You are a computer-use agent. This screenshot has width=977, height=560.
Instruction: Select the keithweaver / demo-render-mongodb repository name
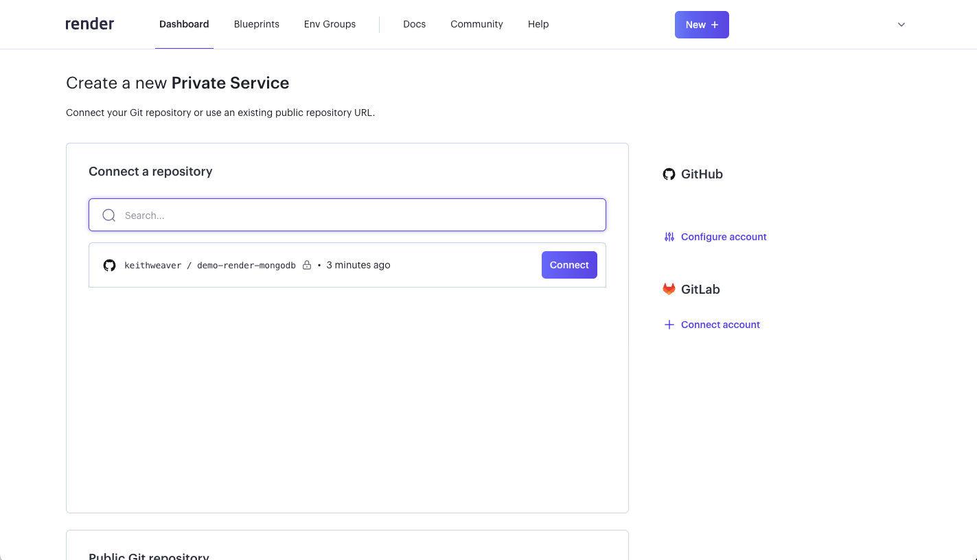click(209, 266)
